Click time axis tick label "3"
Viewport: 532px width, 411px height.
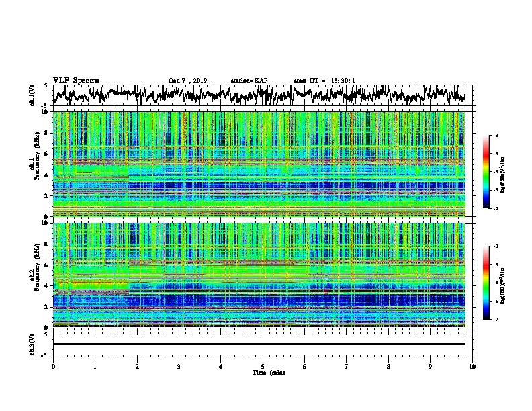[x=179, y=367]
